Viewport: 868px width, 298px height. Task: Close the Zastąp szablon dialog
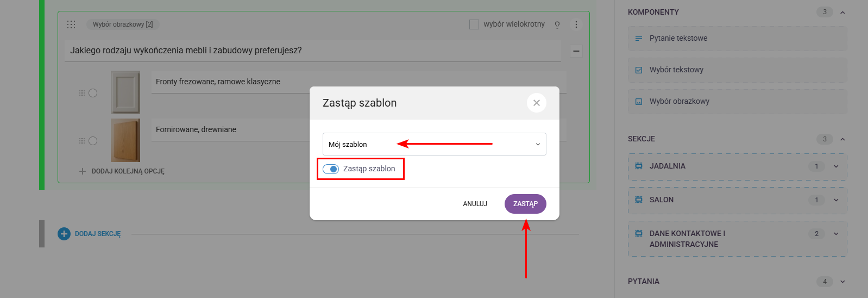tap(536, 103)
